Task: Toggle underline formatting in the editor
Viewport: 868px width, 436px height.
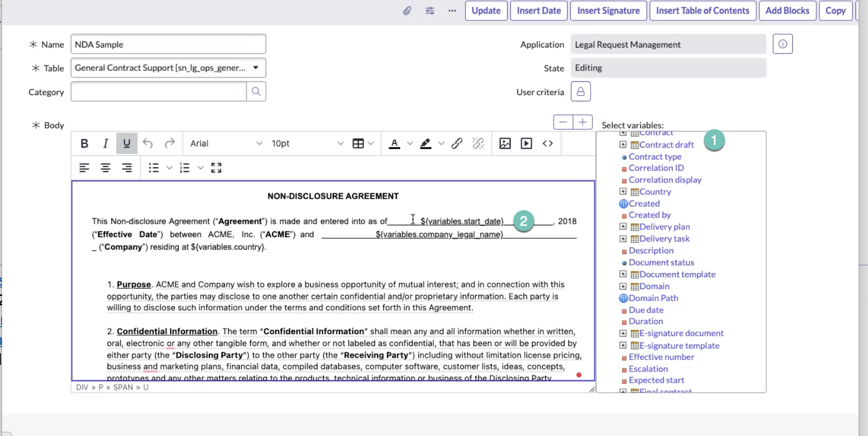Action: [126, 143]
